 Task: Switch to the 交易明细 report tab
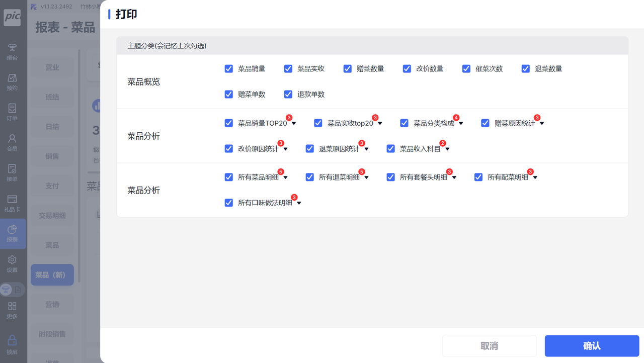coord(52,216)
